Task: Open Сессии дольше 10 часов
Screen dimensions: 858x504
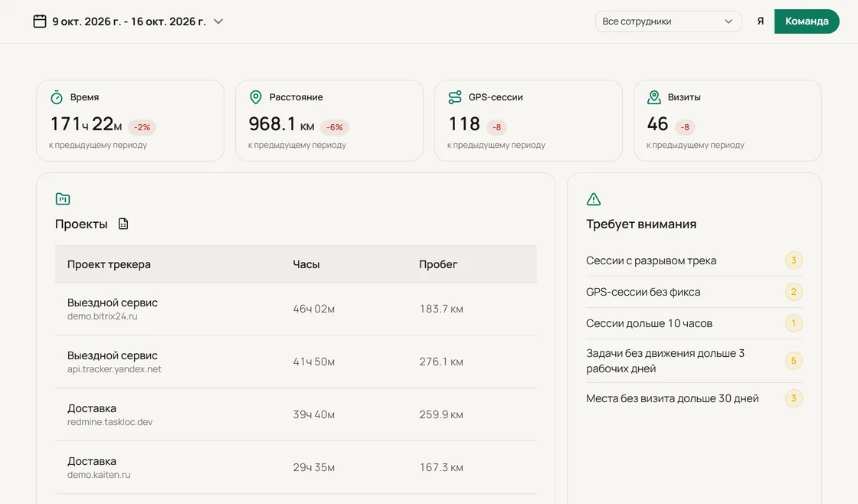Action: click(x=694, y=323)
